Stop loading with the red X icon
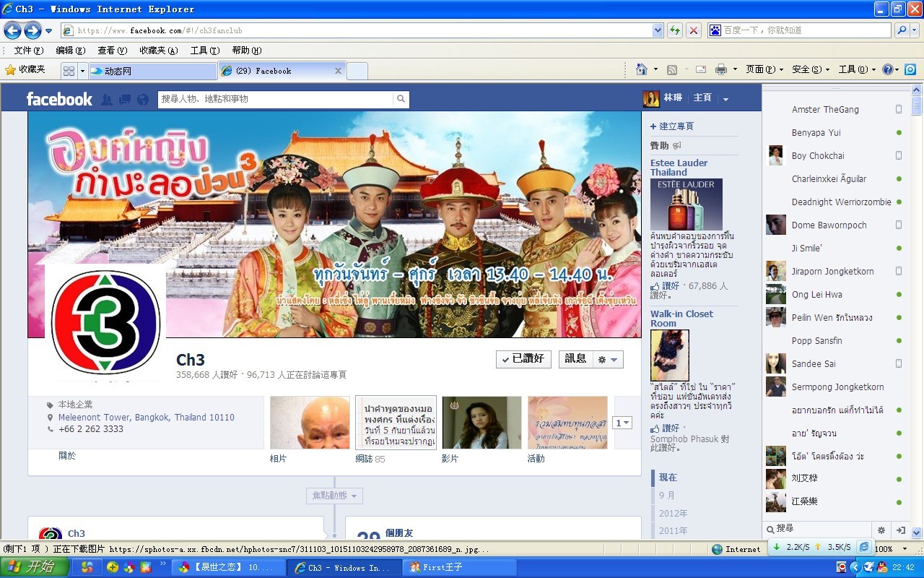Screen dimensions: 924x578 point(694,30)
